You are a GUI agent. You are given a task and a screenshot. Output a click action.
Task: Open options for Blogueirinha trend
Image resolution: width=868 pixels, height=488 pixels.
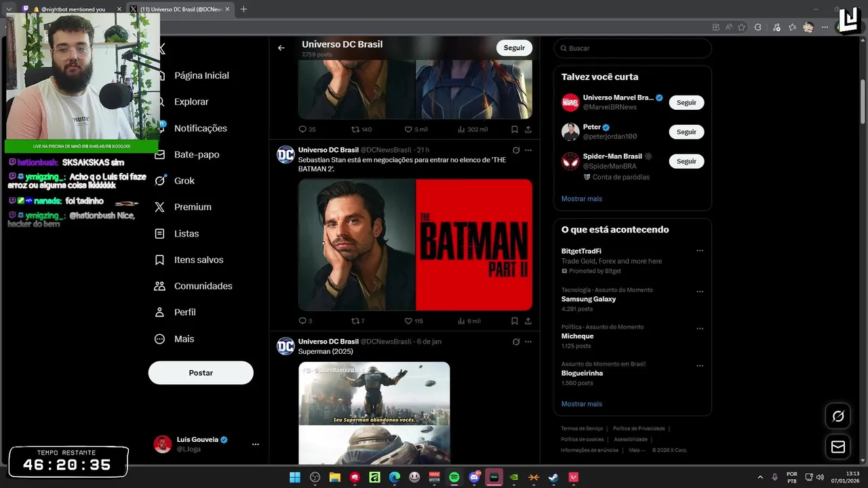click(x=700, y=366)
